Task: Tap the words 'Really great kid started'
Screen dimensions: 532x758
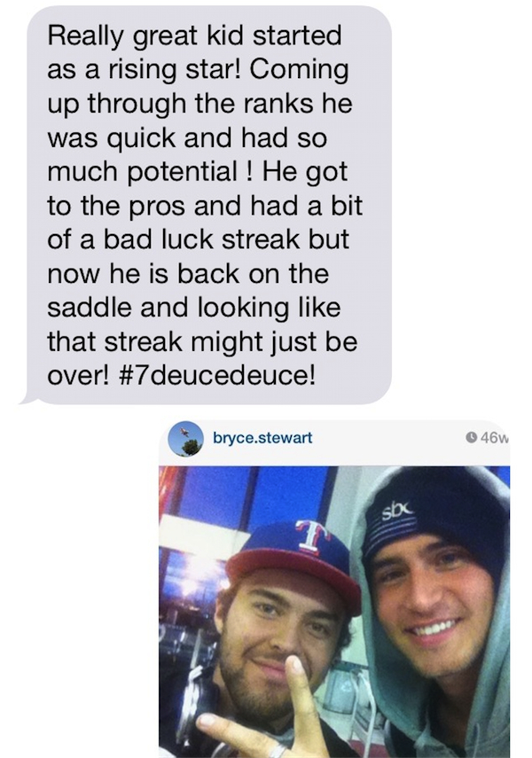Action: (x=194, y=36)
